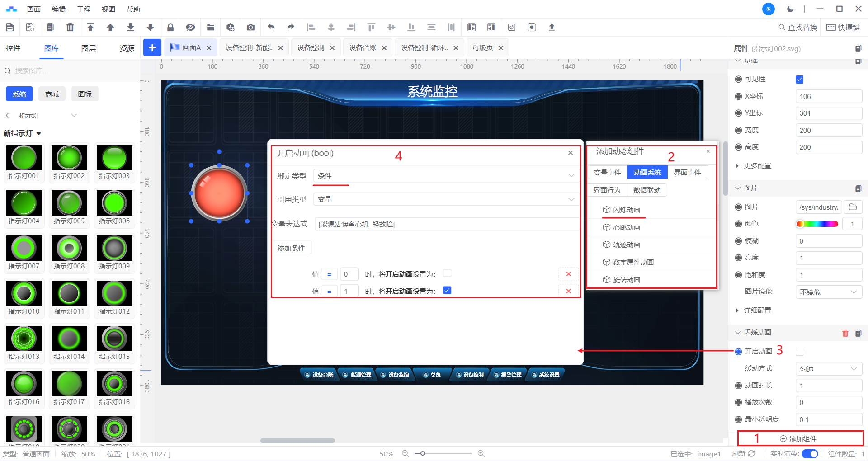Click the redo arrow icon

tap(291, 28)
